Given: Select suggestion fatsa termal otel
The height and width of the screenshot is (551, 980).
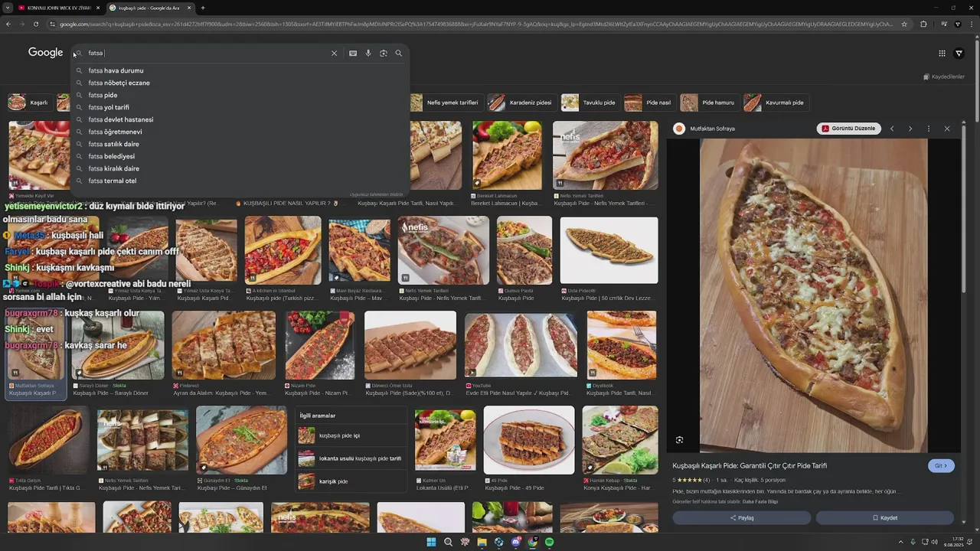Looking at the screenshot, I should (x=241, y=181).
